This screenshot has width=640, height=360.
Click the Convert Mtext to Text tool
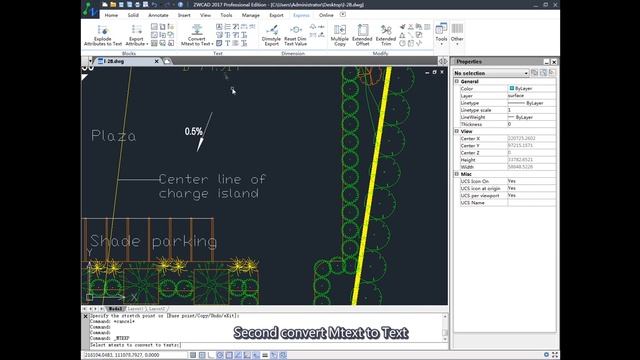point(197,35)
